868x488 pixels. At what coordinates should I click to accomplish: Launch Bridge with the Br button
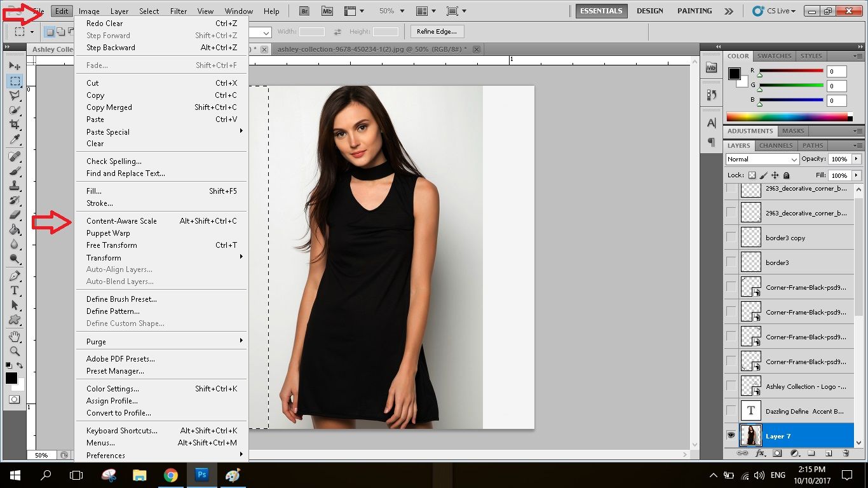304,11
